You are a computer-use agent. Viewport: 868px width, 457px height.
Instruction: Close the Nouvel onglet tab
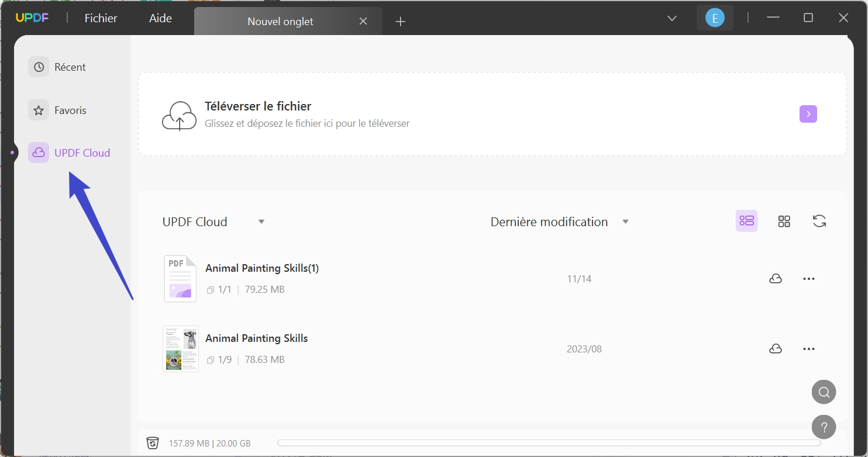(x=363, y=21)
